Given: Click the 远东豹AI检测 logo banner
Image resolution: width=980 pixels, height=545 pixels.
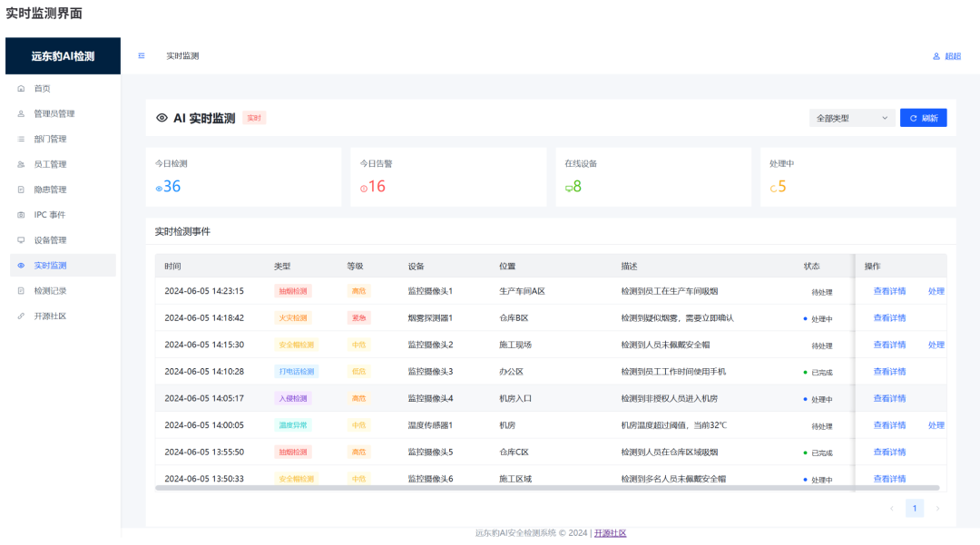Looking at the screenshot, I should 64,56.
